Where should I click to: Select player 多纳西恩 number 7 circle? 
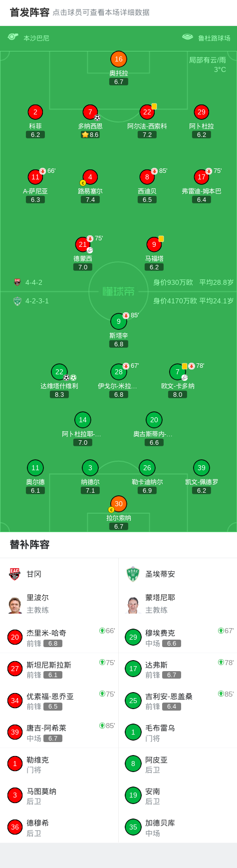90,112
